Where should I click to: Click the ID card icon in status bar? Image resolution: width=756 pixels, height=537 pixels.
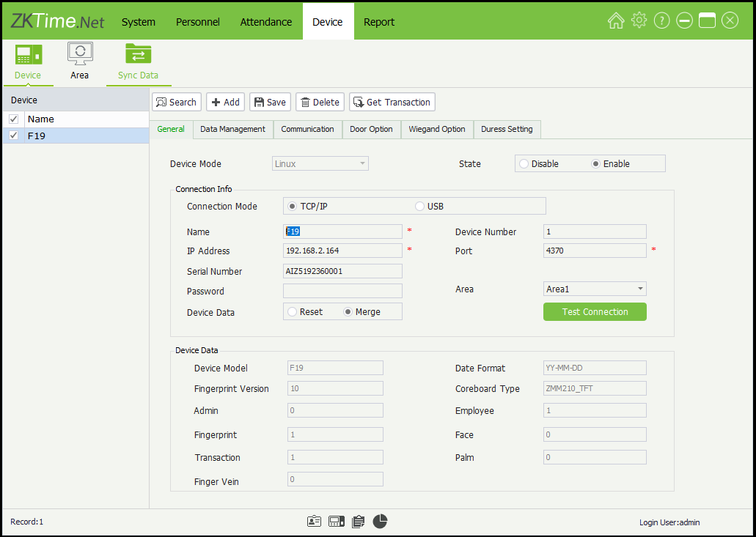tap(314, 522)
